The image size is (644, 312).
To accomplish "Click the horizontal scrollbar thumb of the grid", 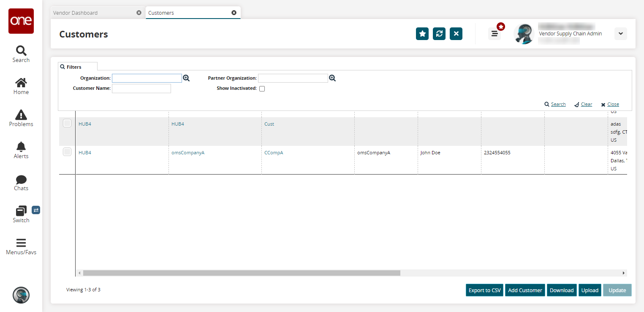I will click(242, 273).
